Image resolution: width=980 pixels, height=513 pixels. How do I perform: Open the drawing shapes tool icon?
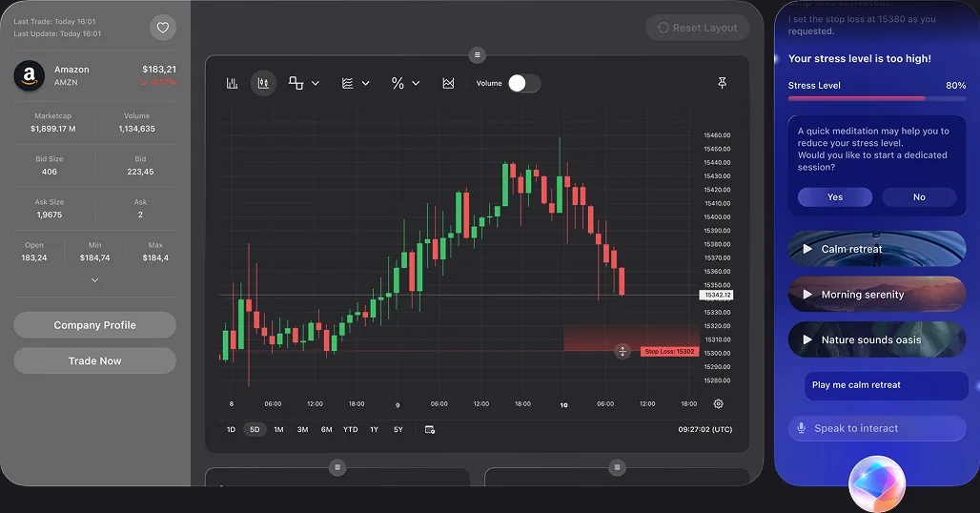[x=296, y=83]
